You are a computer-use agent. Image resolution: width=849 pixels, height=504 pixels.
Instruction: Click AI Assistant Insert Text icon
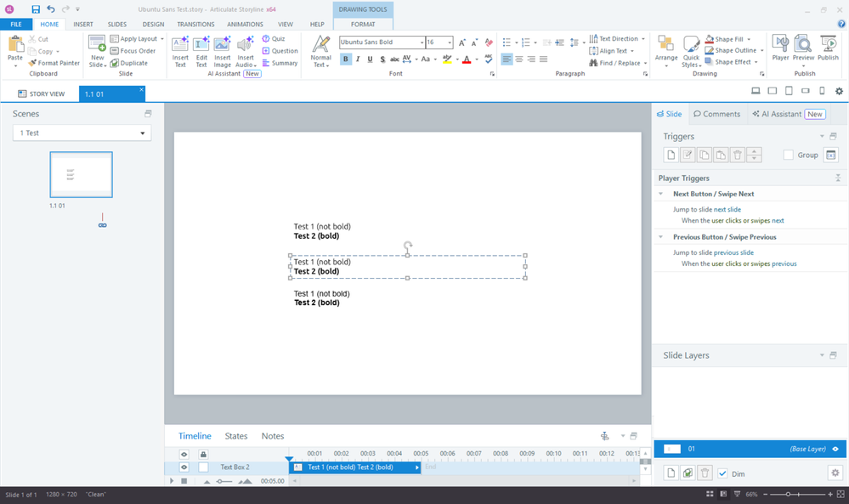tap(180, 44)
